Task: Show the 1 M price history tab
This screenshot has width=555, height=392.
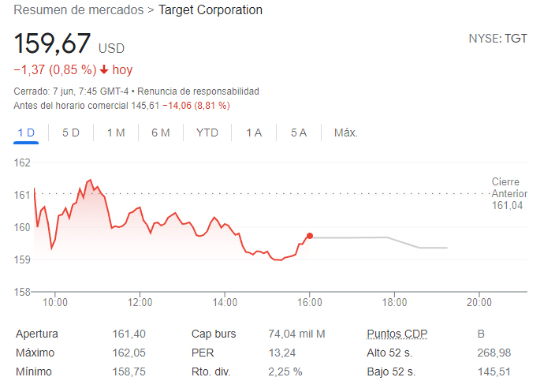Action: [116, 133]
